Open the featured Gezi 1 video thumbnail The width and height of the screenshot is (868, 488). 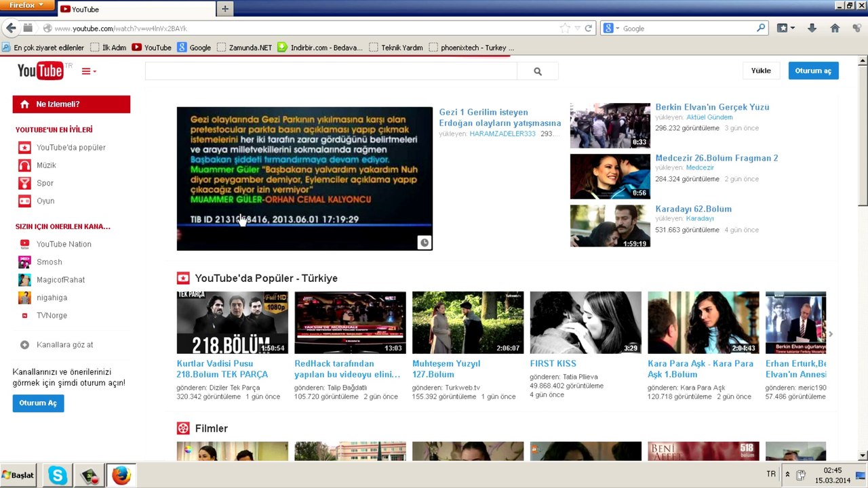coord(304,178)
